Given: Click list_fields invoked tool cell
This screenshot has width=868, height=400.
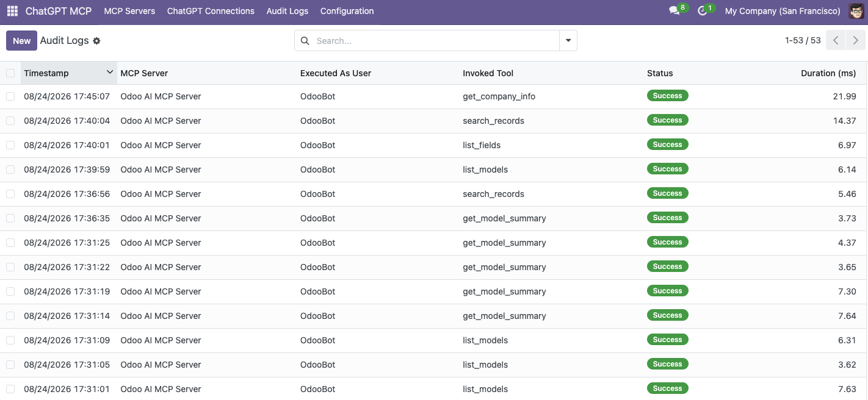Looking at the screenshot, I should (x=482, y=145).
